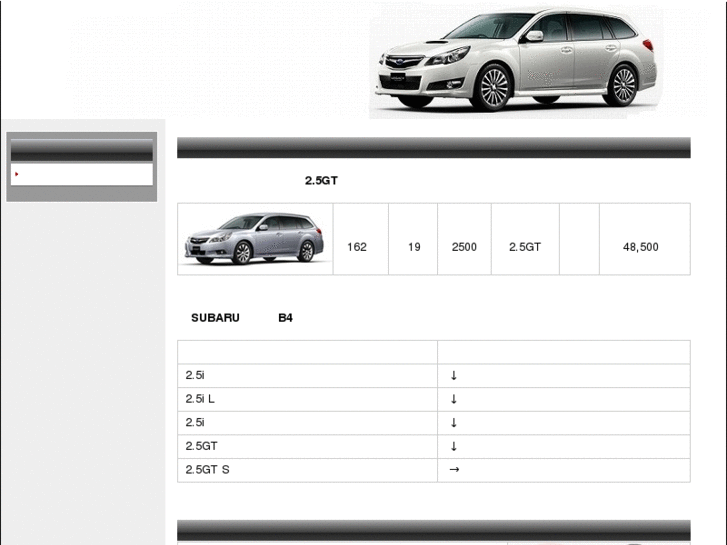The width and height of the screenshot is (727, 545).
Task: Open the white sidebar menu entry
Action: click(82, 174)
